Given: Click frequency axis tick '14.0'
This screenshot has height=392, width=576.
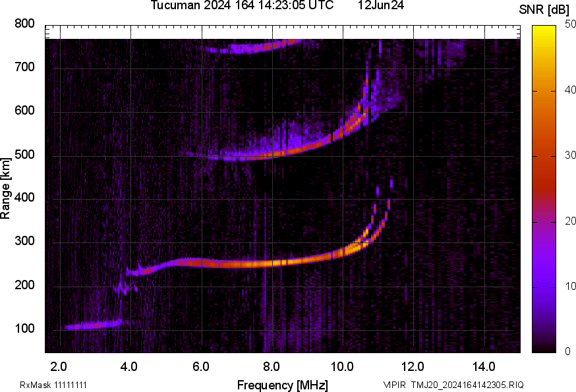Looking at the screenshot, I should (x=484, y=367).
